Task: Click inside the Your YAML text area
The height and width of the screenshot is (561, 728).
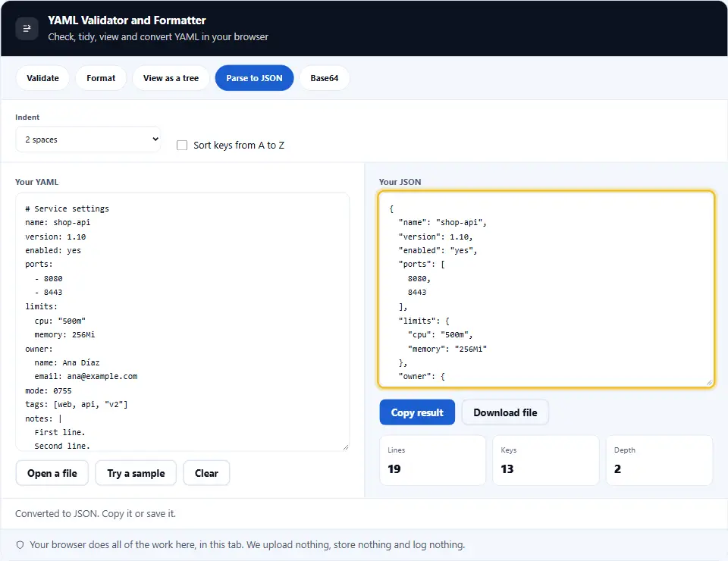Action: pyautogui.click(x=183, y=321)
